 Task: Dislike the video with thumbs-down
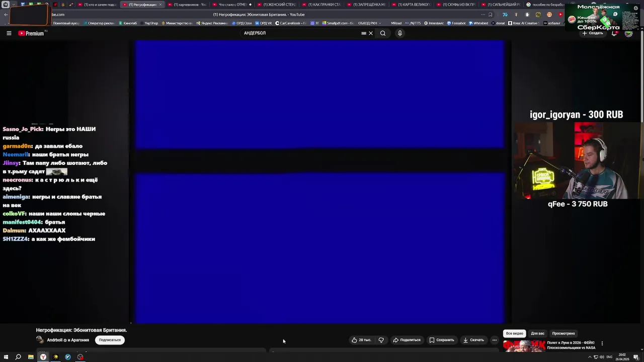pos(381,340)
